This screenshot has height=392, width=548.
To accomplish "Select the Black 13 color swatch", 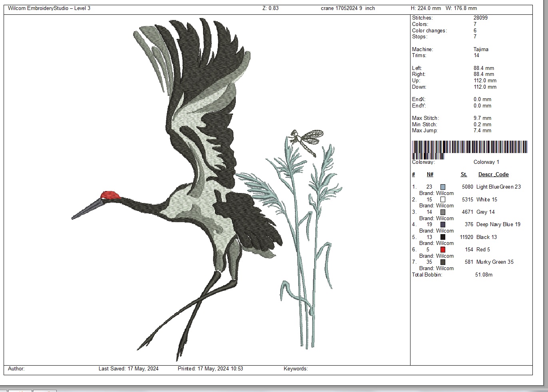I will point(443,237).
